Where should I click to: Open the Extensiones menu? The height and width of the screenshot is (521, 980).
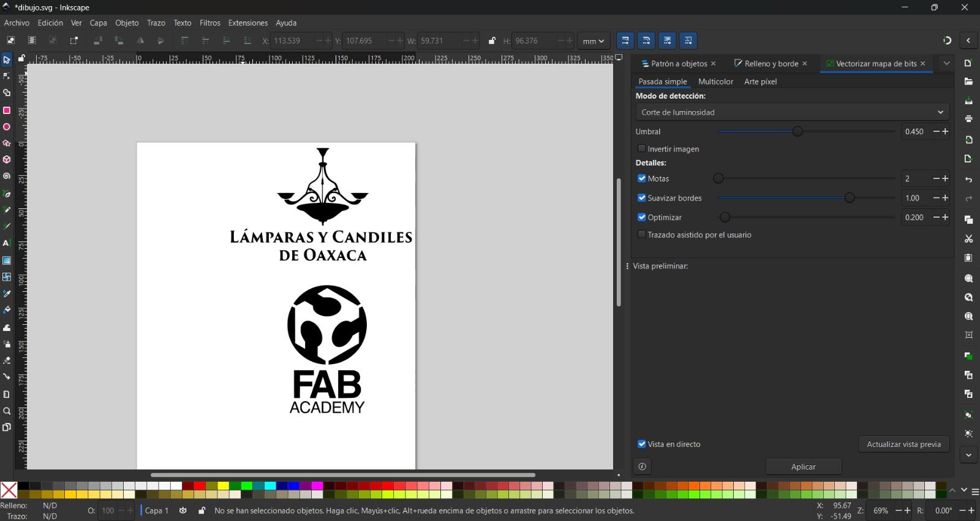pyautogui.click(x=248, y=23)
